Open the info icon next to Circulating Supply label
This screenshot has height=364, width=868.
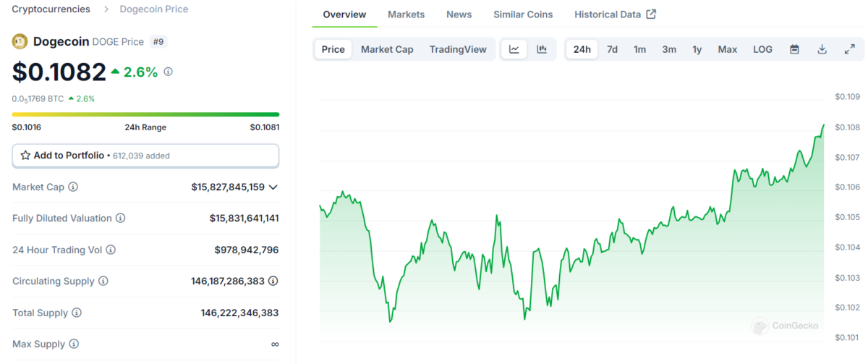(x=103, y=281)
